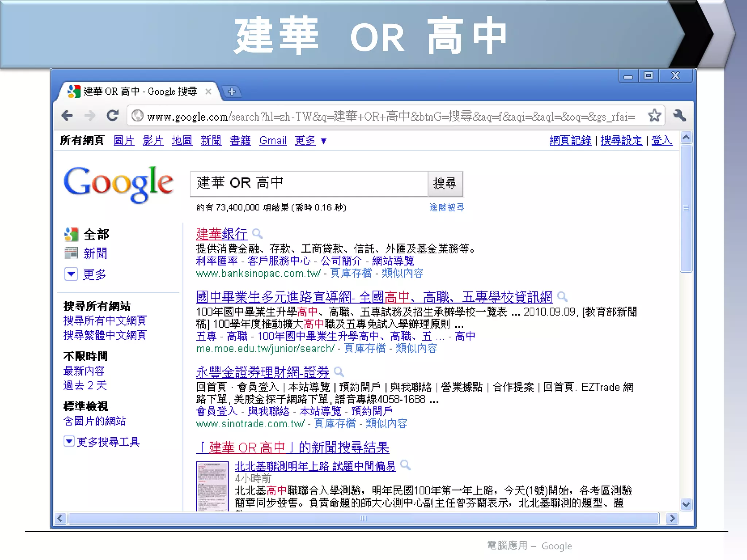Click 新聞 text link in left sidebar
The width and height of the screenshot is (747, 560).
[x=95, y=253]
